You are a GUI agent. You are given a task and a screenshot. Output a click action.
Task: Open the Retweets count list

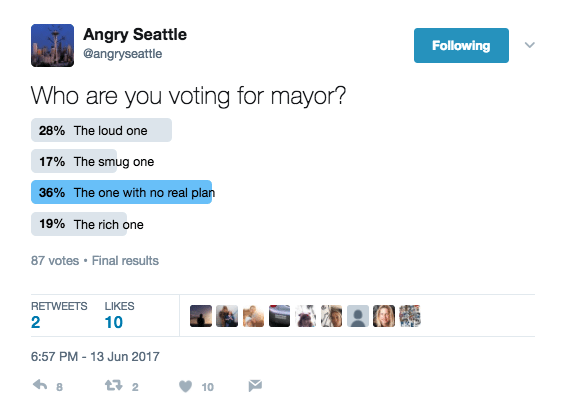point(59,315)
